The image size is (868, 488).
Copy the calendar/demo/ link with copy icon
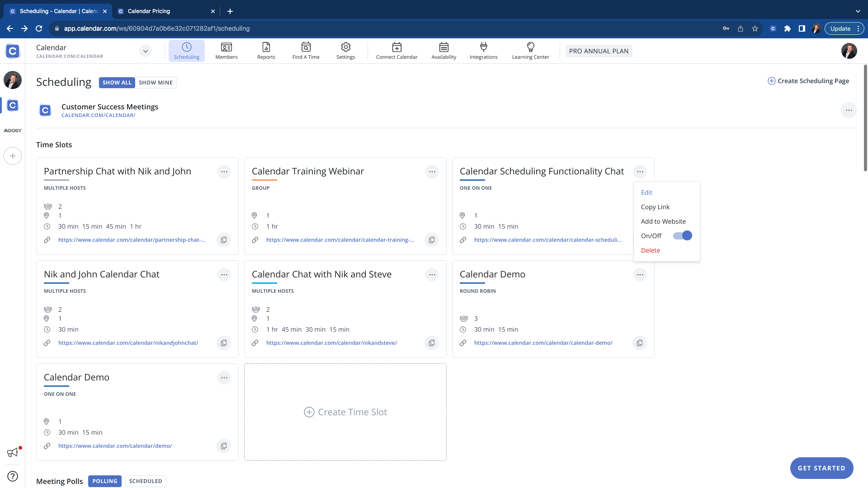coord(224,446)
